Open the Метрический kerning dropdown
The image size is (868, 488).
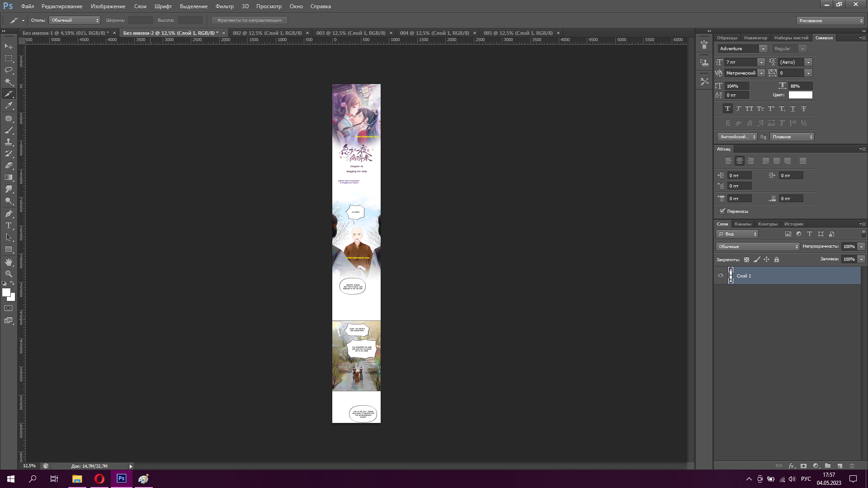pos(761,73)
